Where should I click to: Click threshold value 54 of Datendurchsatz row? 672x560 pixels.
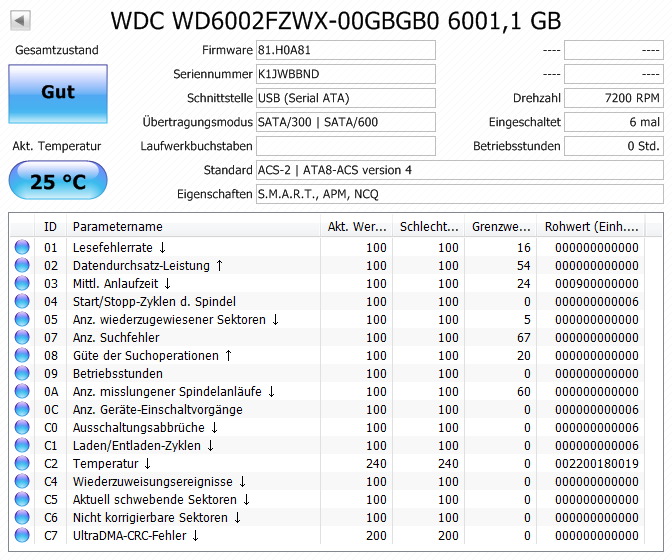pos(523,266)
